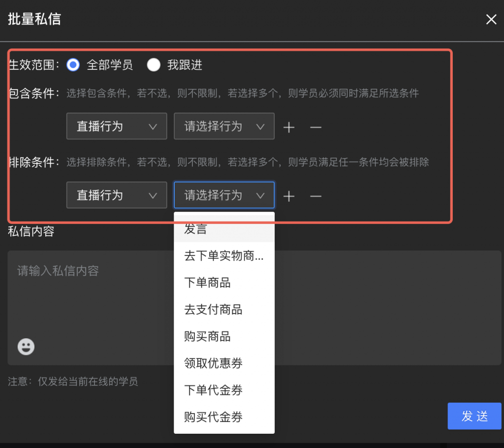This screenshot has width=504, height=448.
Task: Open 直播行为 dropdown under exclude conditions
Action: 116,195
